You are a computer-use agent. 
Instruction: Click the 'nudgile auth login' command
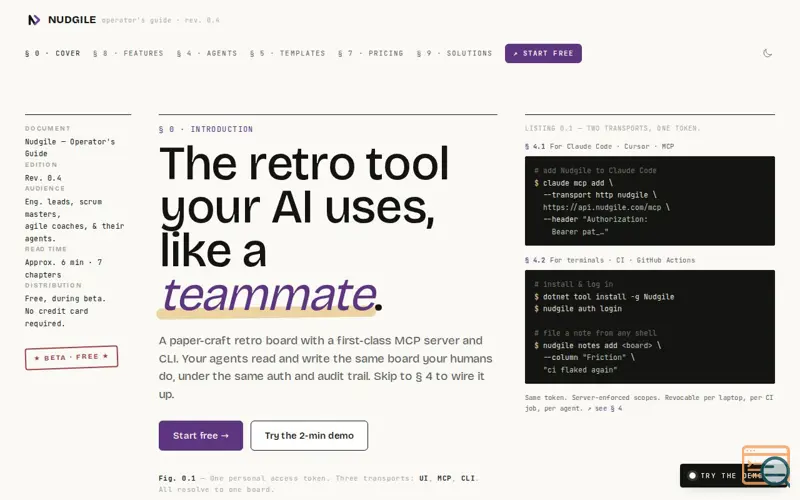click(578, 309)
